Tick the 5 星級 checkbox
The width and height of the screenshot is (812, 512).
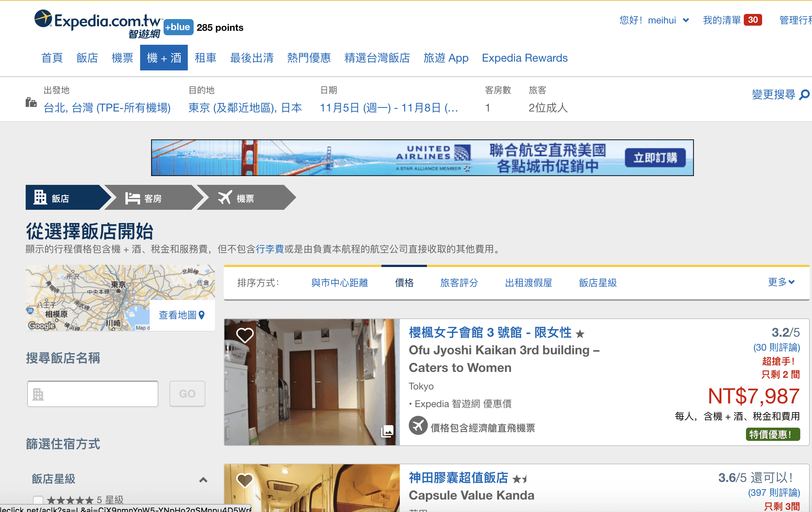[38, 500]
